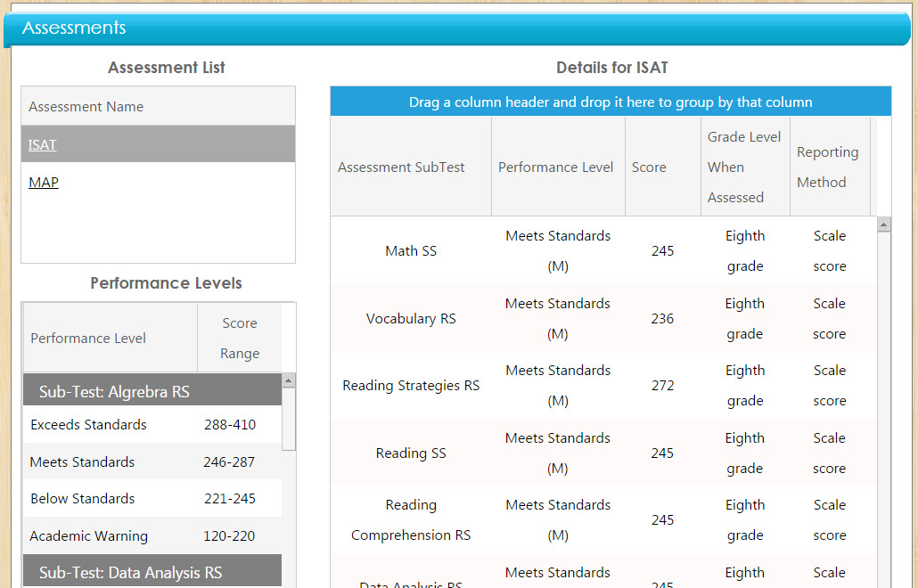Click the Performance Levels scrollbar thumb
This screenshot has height=588, width=918.
[x=288, y=419]
